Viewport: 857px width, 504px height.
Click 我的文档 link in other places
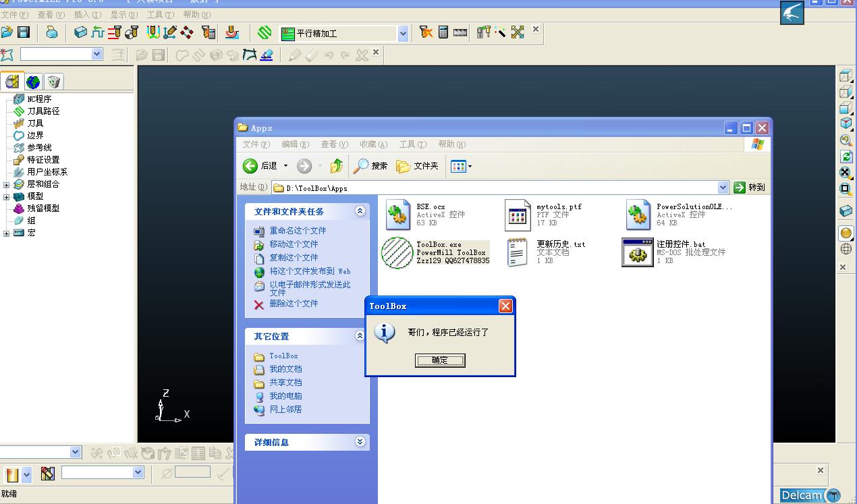pyautogui.click(x=285, y=369)
